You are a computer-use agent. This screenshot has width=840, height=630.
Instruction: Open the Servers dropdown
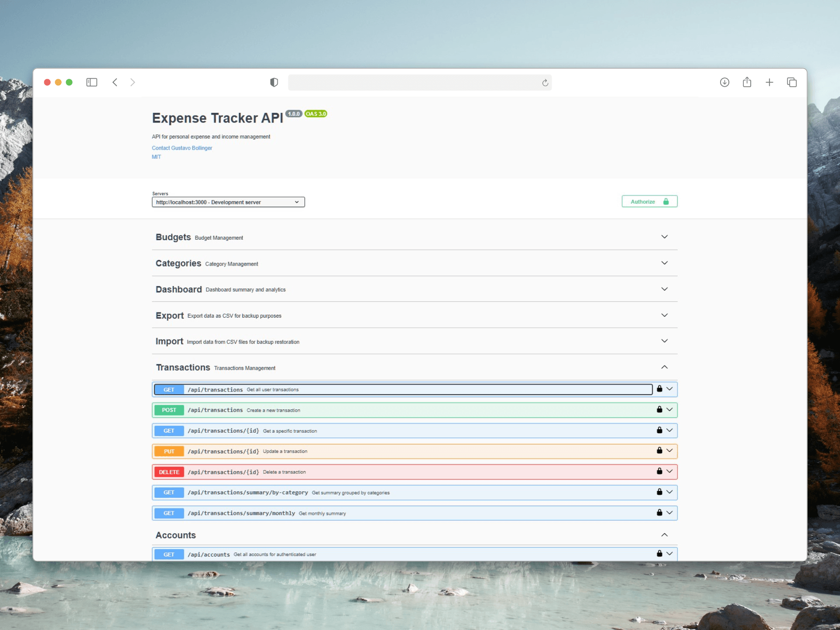(x=228, y=202)
